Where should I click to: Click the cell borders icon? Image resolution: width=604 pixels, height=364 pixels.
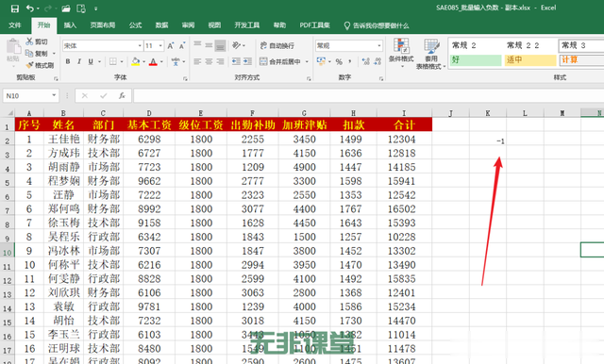point(113,61)
